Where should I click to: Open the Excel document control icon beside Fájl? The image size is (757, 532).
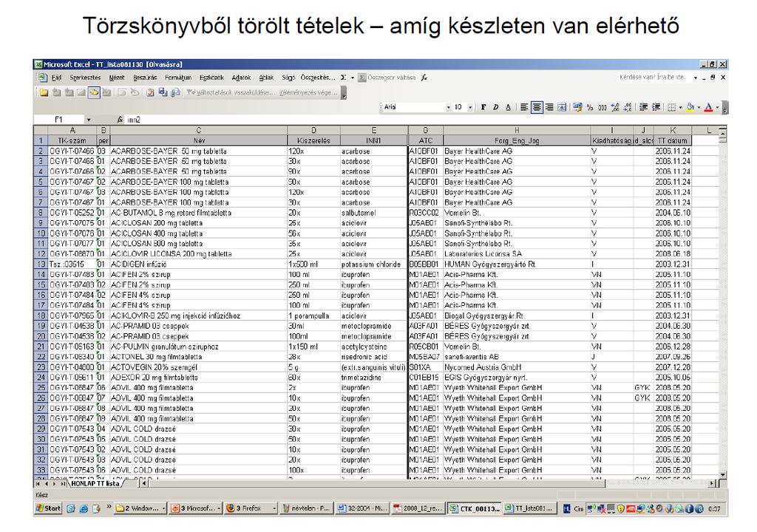[42, 78]
